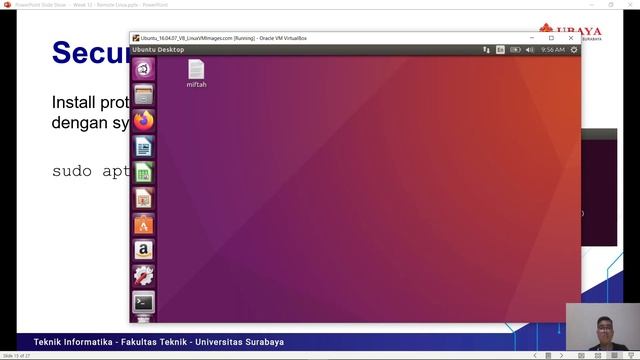640x360 pixels.
Task: Open LibreOffice Writer from the launcher
Action: click(x=143, y=147)
